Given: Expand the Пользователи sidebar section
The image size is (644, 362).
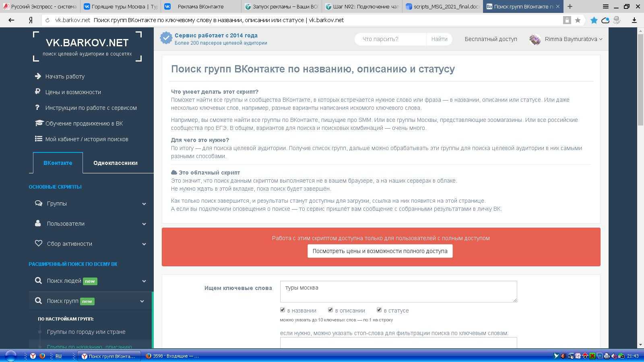Looking at the screenshot, I should (x=91, y=224).
